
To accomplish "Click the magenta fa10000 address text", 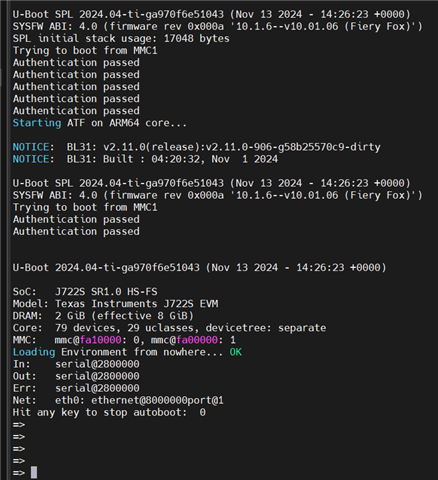I will [100, 340].
